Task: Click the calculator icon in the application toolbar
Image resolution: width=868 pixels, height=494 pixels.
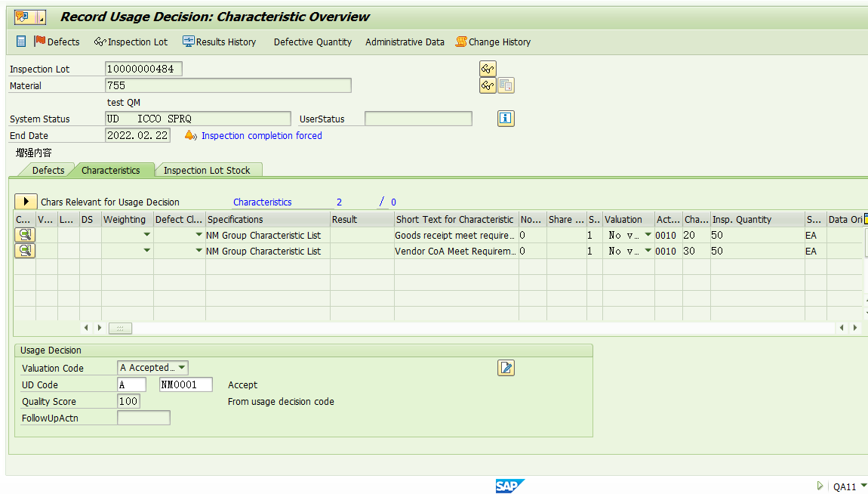Action: (21, 42)
